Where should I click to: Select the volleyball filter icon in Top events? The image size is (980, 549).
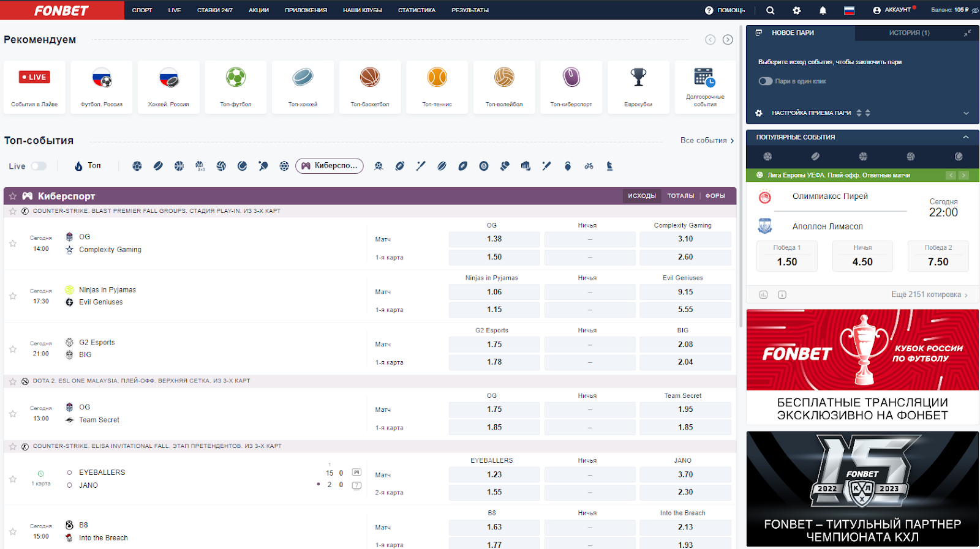click(221, 166)
